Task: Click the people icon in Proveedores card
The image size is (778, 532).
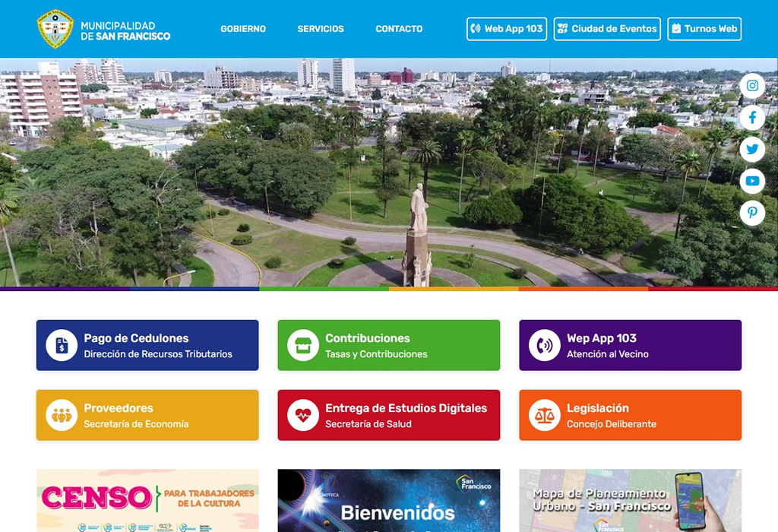Action: 62,415
